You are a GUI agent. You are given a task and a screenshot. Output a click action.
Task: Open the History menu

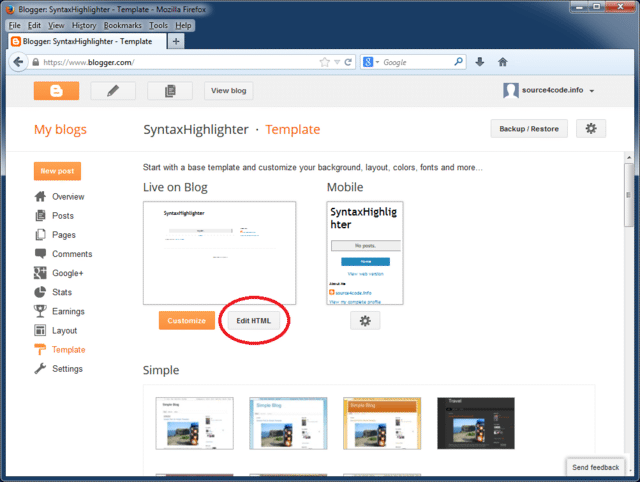point(84,26)
